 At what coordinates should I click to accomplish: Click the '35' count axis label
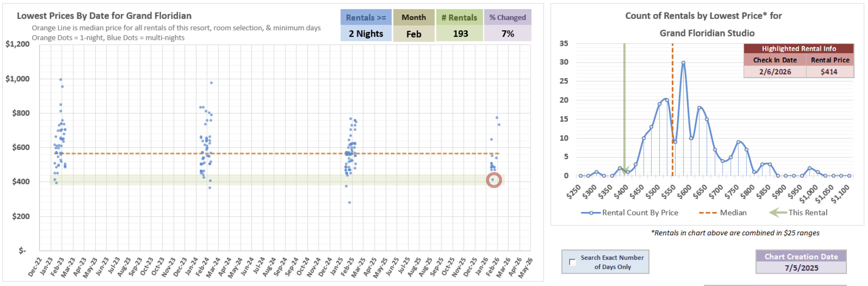[x=564, y=43]
